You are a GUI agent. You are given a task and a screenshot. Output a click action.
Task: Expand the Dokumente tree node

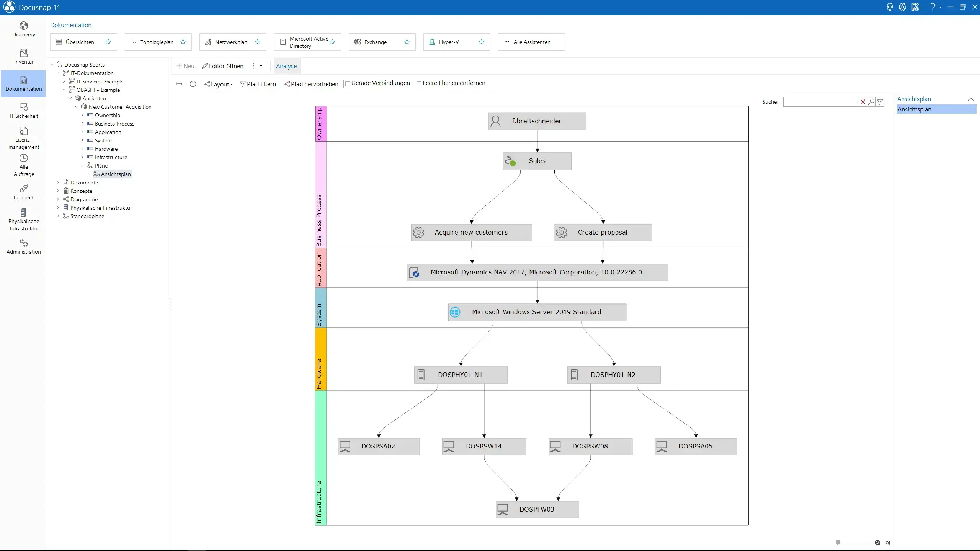(x=58, y=183)
